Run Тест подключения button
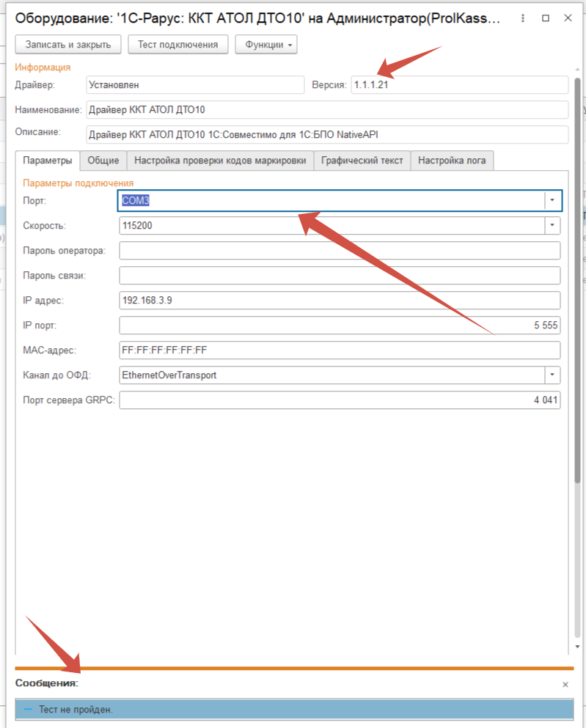The width and height of the screenshot is (586, 728). tap(178, 45)
